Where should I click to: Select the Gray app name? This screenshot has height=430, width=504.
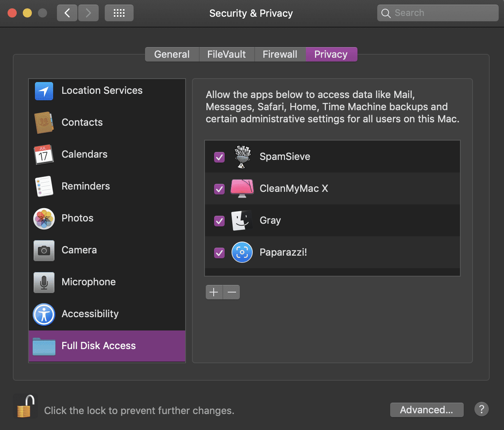tap(270, 220)
